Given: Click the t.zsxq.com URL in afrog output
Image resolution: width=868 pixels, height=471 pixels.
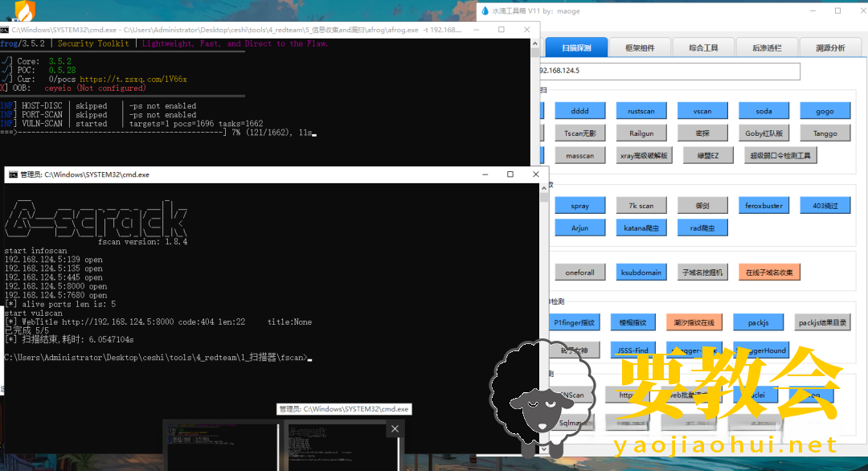Looking at the screenshot, I should (x=133, y=79).
